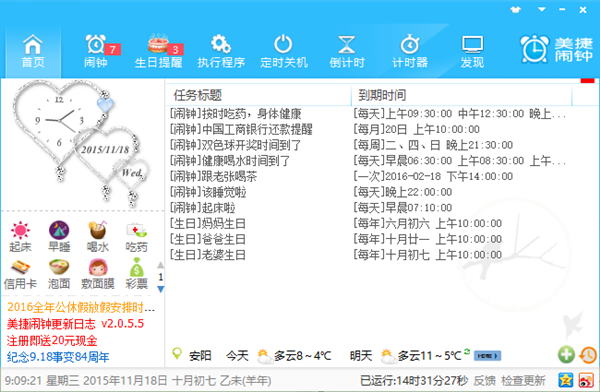Click the [每年]六月初六 上午10:00:00 time cell

428,224
